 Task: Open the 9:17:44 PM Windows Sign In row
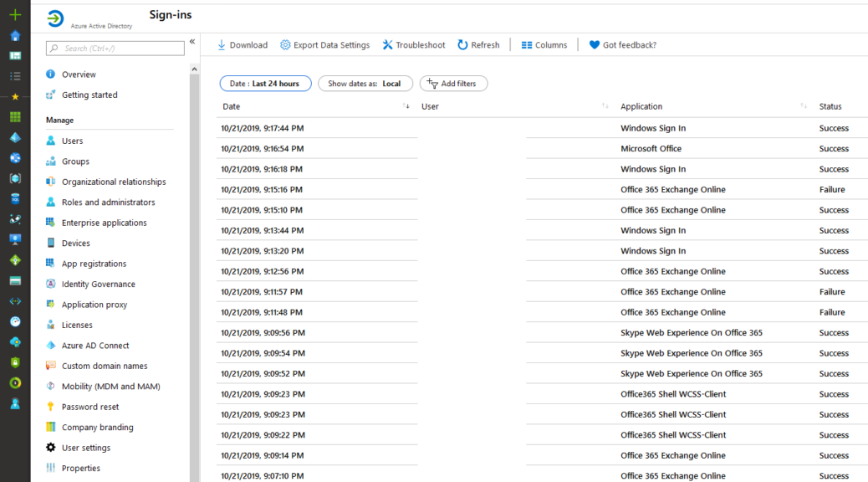(x=542, y=128)
